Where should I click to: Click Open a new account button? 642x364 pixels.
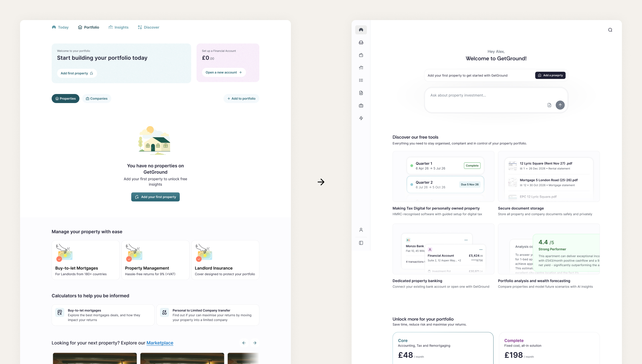coord(224,72)
